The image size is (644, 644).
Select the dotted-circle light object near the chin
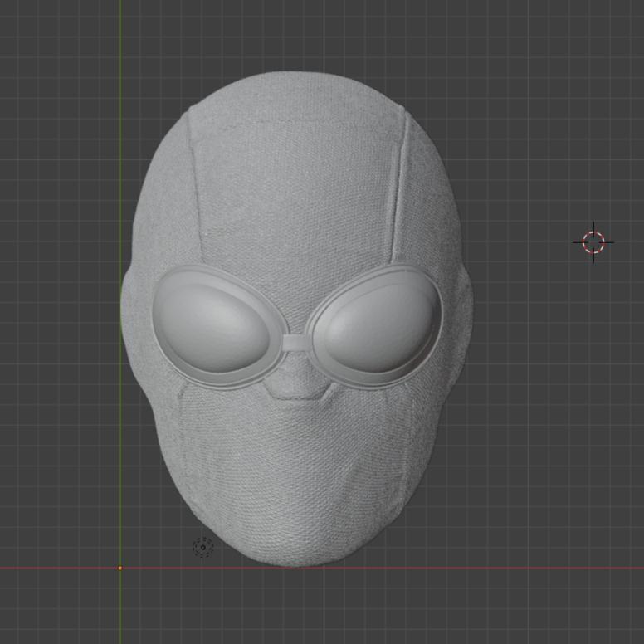(203, 547)
